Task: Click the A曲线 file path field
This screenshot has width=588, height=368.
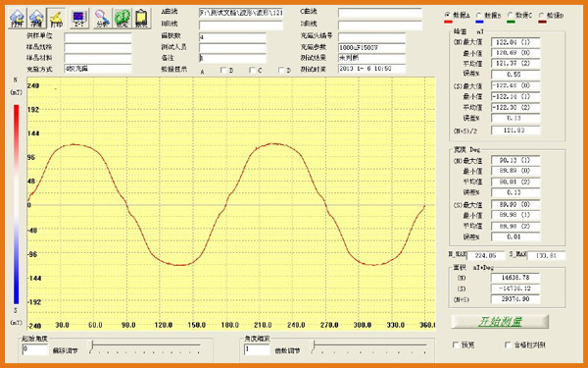Action: pyautogui.click(x=241, y=13)
